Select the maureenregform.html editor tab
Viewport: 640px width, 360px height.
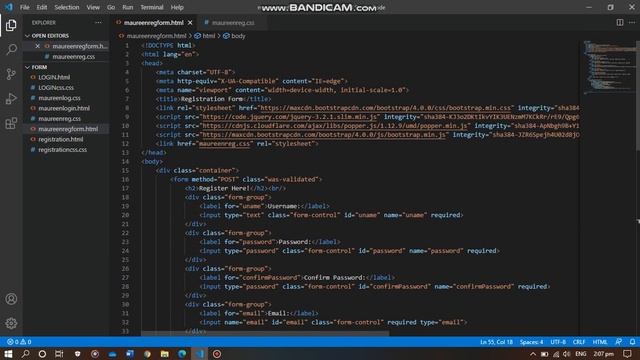tap(153, 23)
